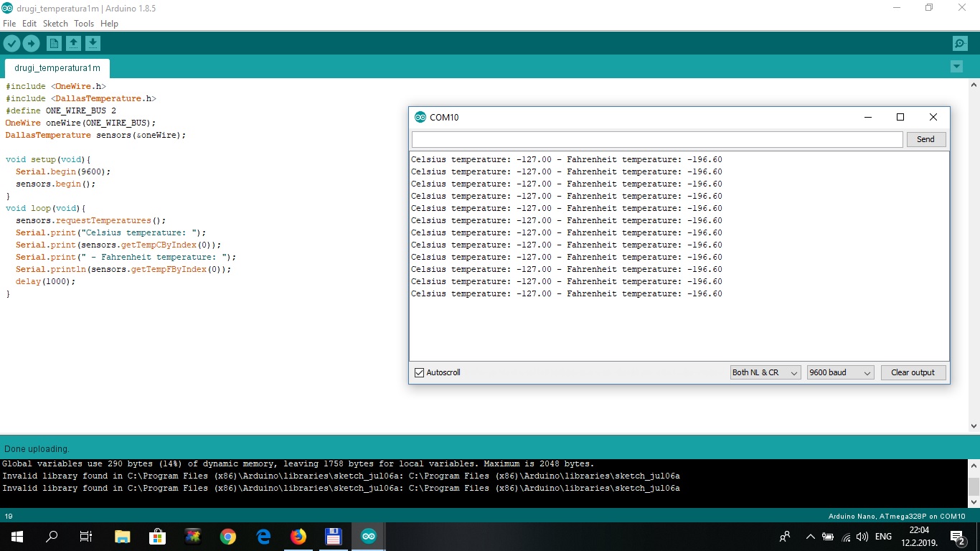Image resolution: width=980 pixels, height=551 pixels.
Task: Click the Arduino IDE taskbar icon
Action: coord(368,537)
